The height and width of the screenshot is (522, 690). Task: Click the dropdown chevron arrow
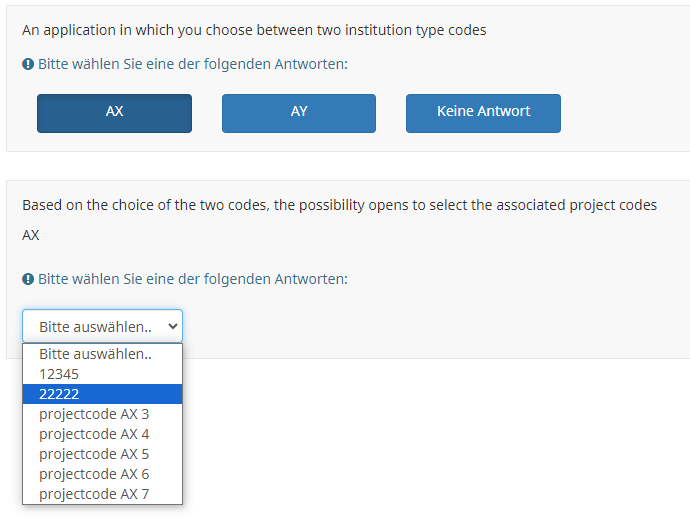coord(172,326)
